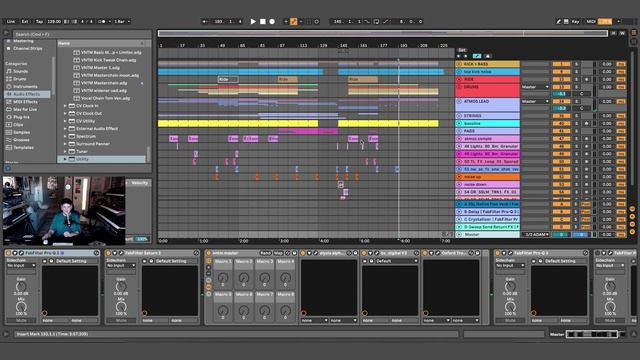This screenshot has width=640, height=360.
Task: Click the Link button
Action: pyautogui.click(x=11, y=22)
